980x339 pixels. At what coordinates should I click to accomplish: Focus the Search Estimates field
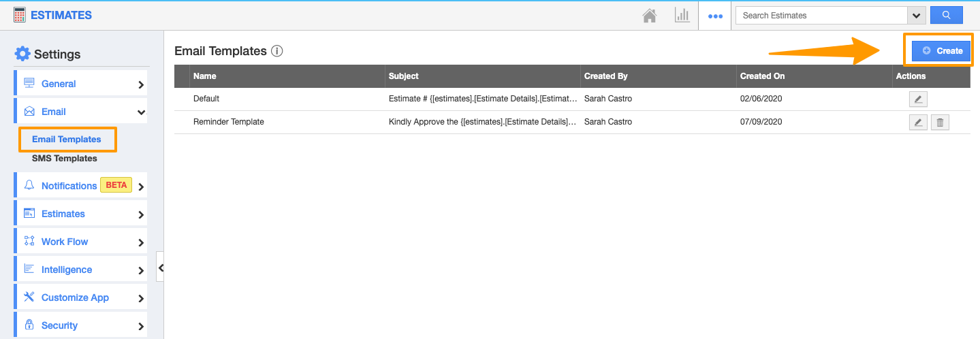(x=822, y=16)
